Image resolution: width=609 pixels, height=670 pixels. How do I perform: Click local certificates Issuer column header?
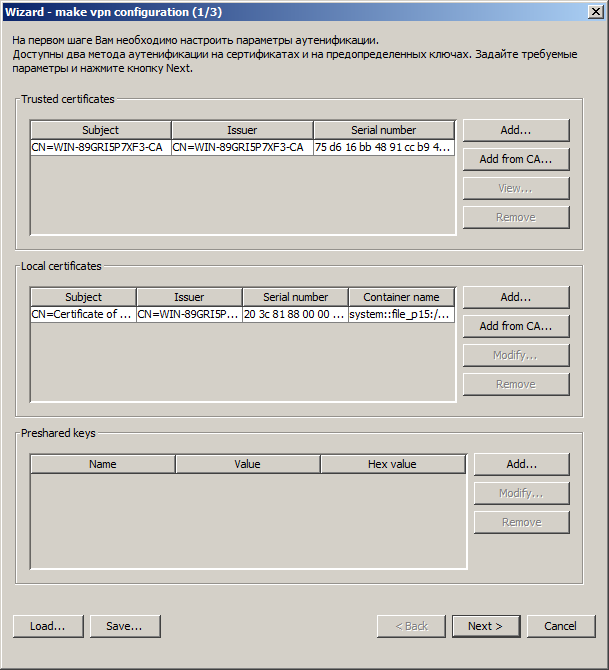tap(189, 297)
